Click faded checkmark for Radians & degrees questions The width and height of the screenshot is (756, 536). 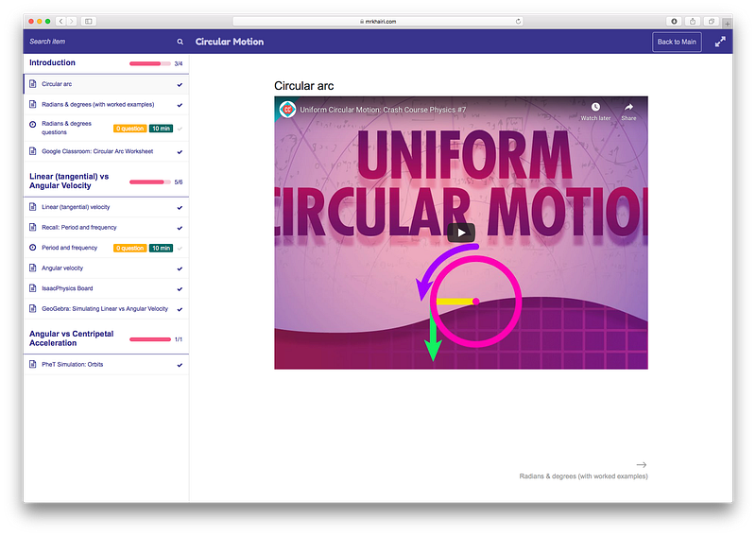[x=180, y=129]
